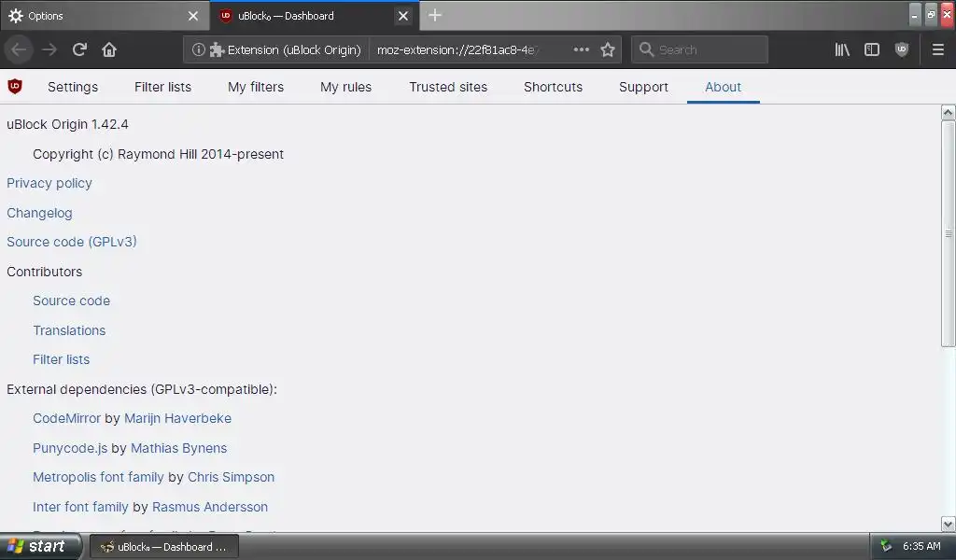
Task: Bookmark this page with the star
Action: [x=608, y=49]
